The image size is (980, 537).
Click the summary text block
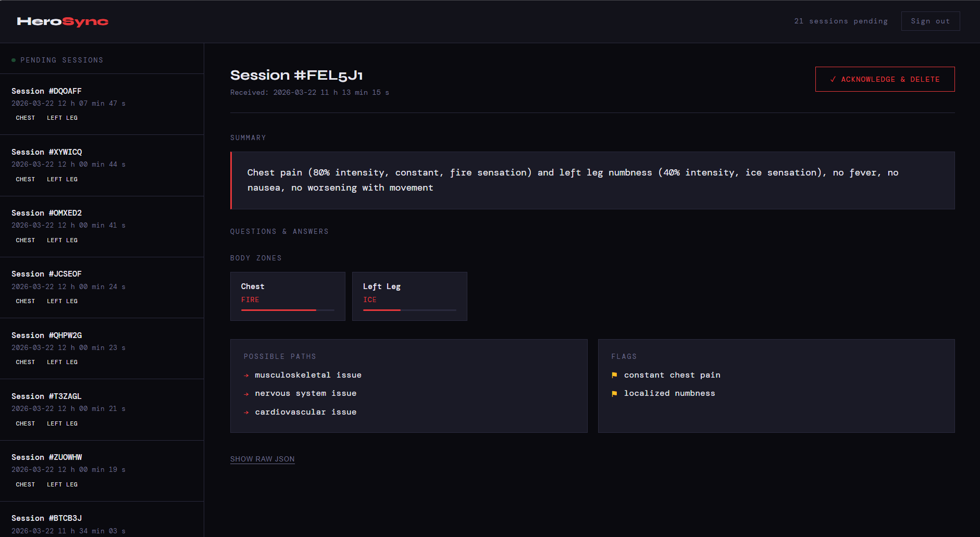tap(592, 180)
